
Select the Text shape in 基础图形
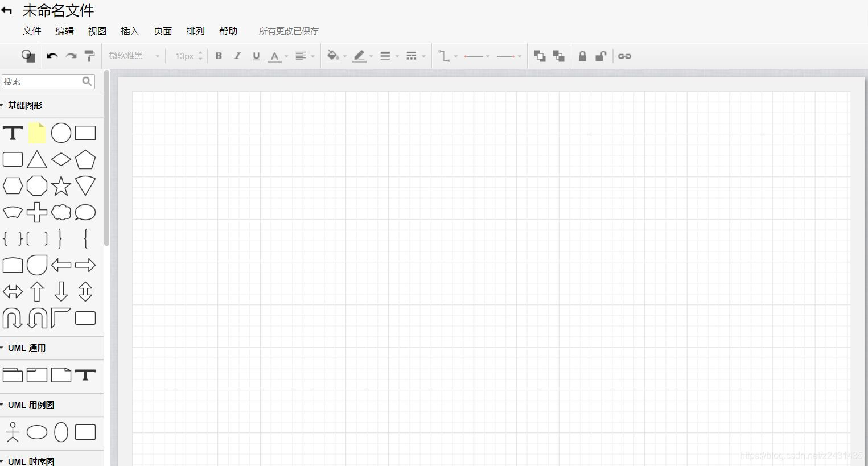[x=13, y=133]
